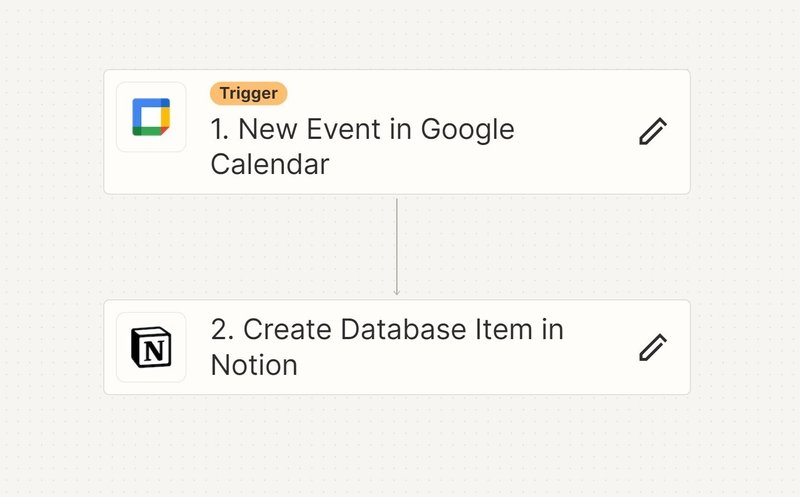
Task: Click empty canvas left of the connector line
Action: [x=245, y=247]
